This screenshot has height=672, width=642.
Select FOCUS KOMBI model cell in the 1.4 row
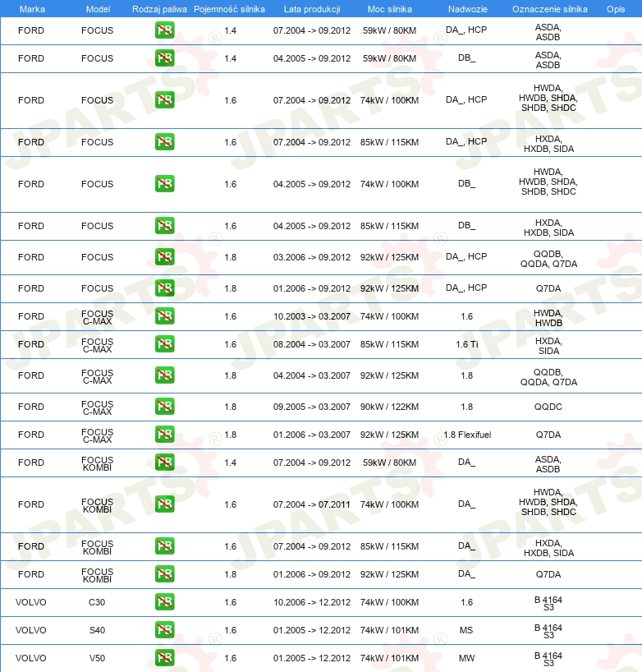point(97,463)
